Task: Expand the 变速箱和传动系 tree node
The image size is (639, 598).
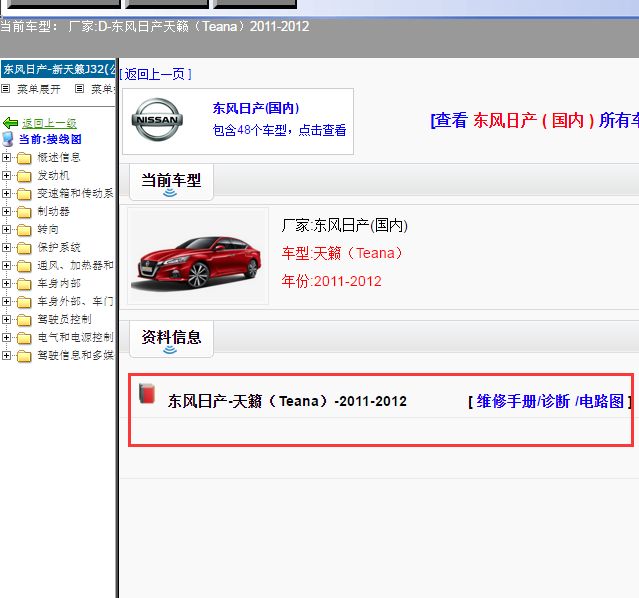Action: (x=6, y=193)
